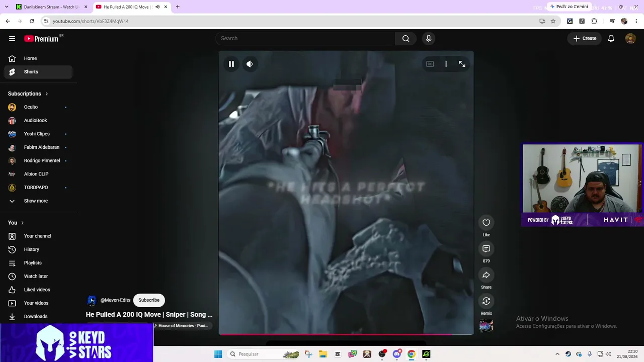The height and width of the screenshot is (362, 644).
Task: Open the sound thumbnail below Remix
Action: tap(486, 326)
